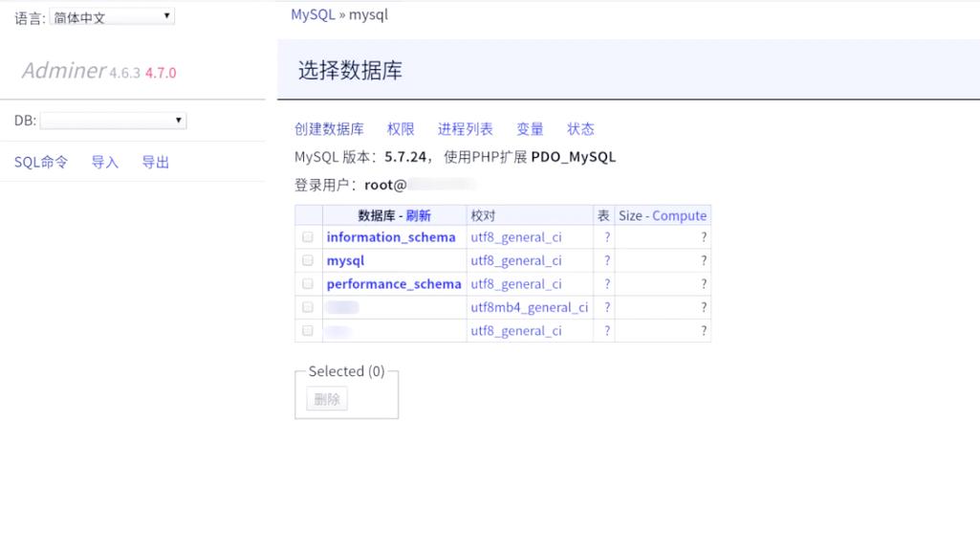Screen dimensions: 980x555
Task: Click the 选择数据库 page heading
Action: tap(350, 70)
